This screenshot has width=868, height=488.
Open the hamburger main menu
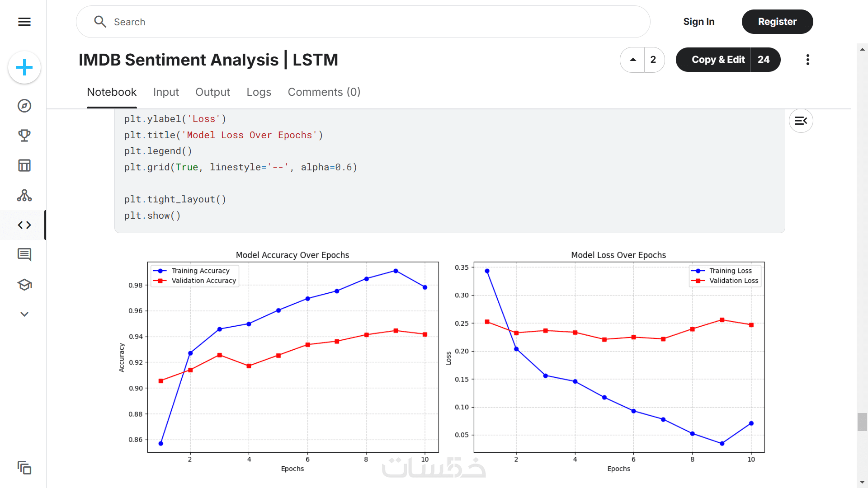pos(24,22)
